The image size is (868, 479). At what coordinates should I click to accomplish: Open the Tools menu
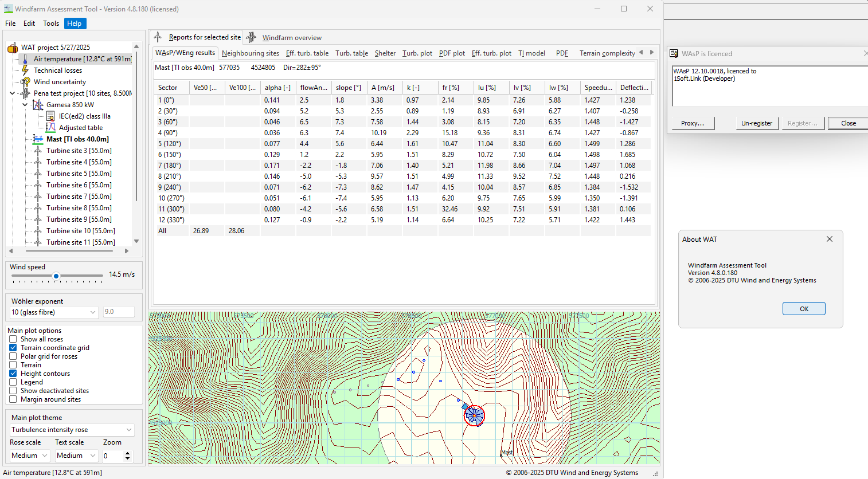click(x=51, y=23)
